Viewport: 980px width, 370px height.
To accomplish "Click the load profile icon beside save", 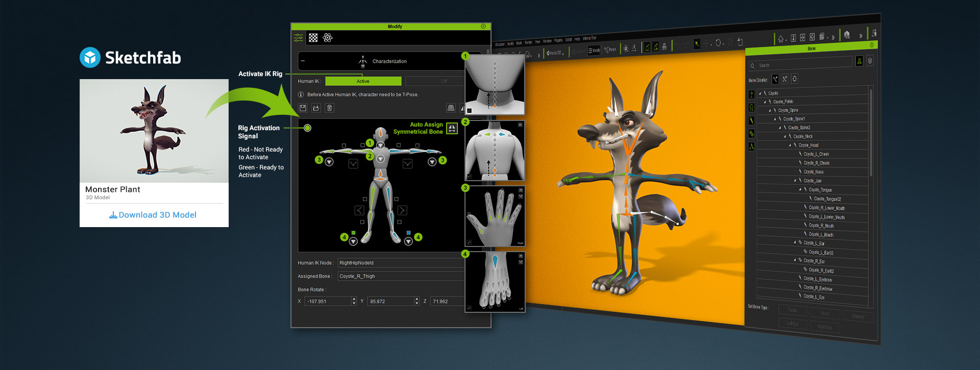I will tap(316, 108).
